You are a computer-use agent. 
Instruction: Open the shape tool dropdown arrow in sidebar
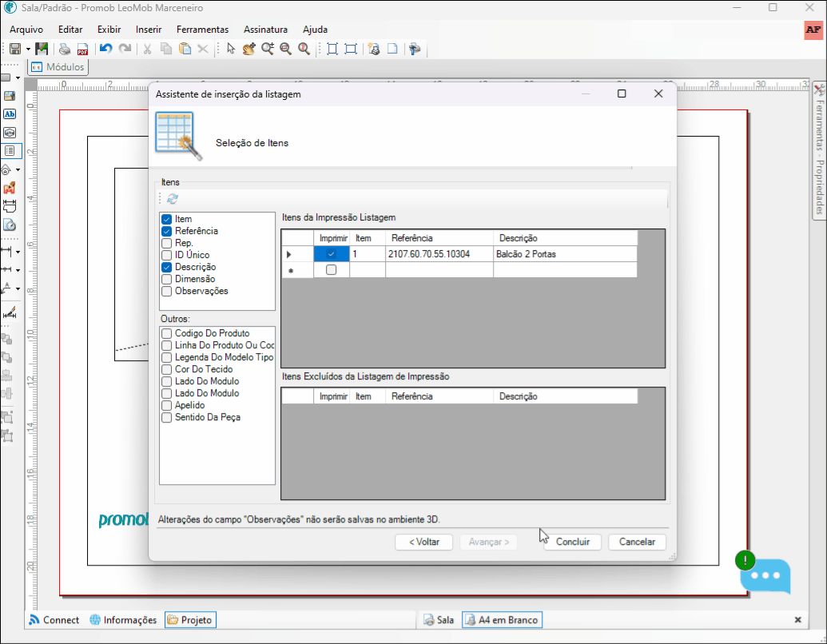tap(18, 78)
